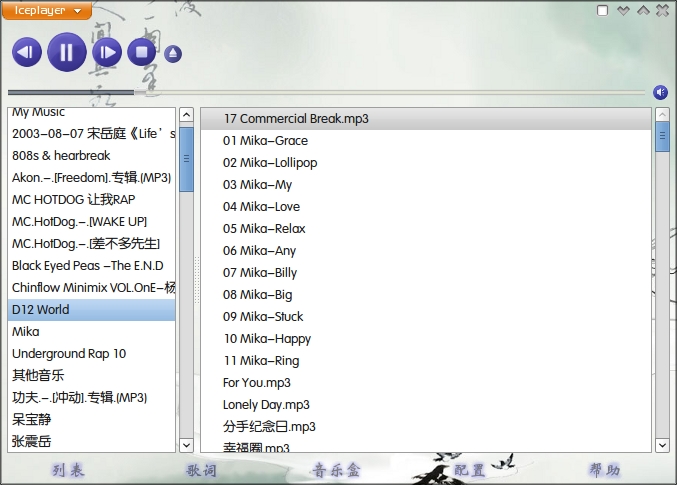Select the My Music folder
Image resolution: width=677 pixels, height=485 pixels.
click(92, 113)
